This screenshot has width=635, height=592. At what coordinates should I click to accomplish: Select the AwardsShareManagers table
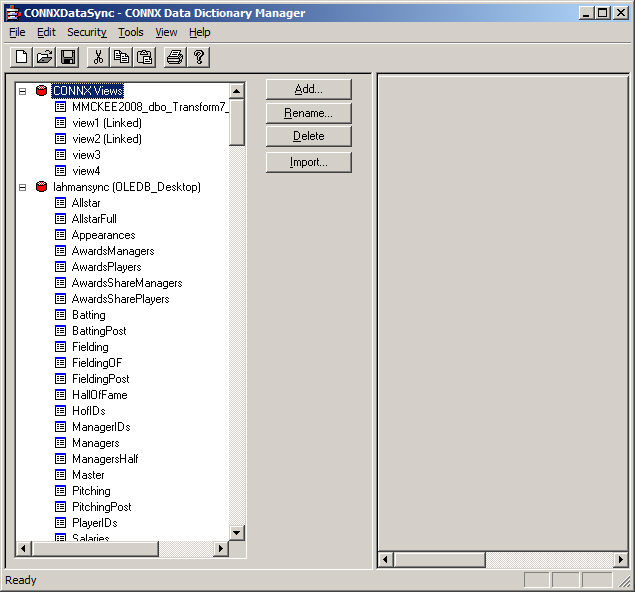pyautogui.click(x=127, y=283)
